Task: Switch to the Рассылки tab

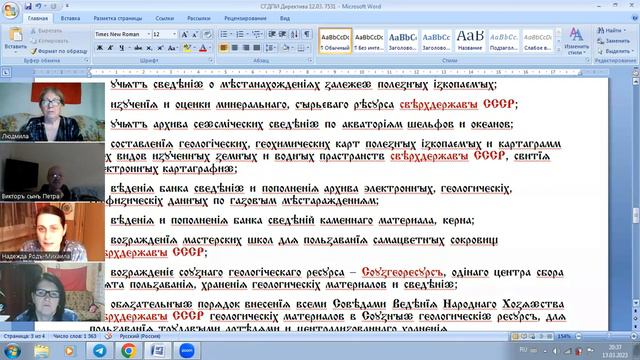Action: coord(199,18)
